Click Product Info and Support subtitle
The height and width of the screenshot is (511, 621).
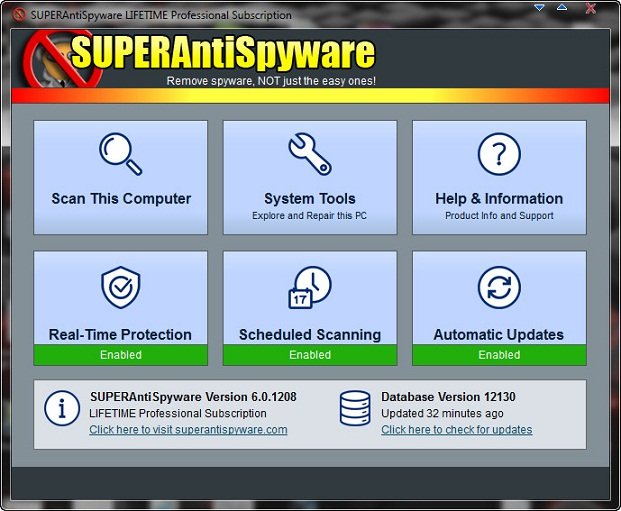(499, 216)
